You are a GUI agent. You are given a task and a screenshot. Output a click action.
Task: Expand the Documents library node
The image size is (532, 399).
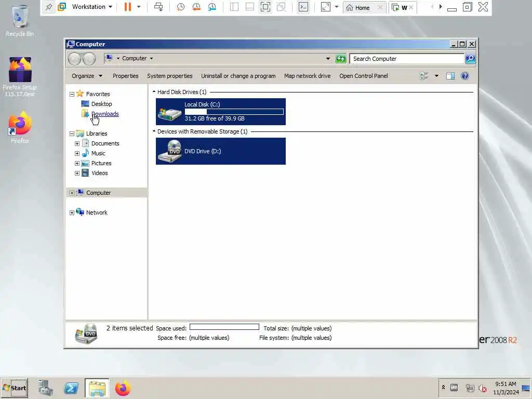click(77, 144)
